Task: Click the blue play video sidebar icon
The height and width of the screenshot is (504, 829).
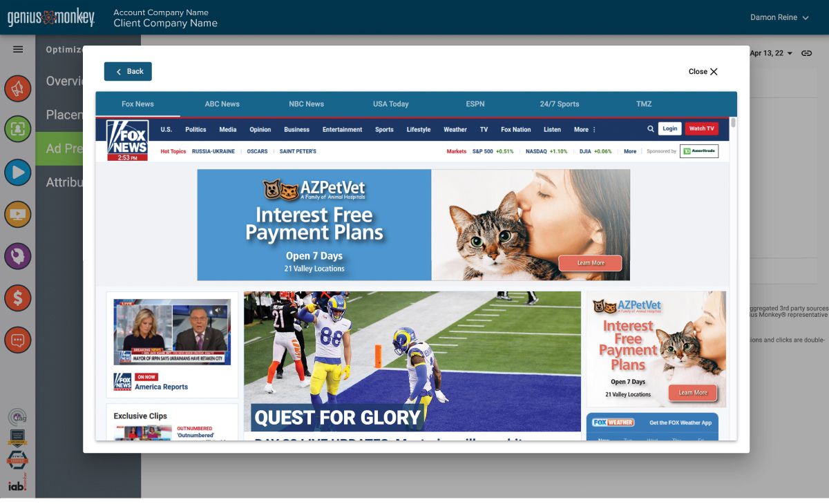Action: 18,172
